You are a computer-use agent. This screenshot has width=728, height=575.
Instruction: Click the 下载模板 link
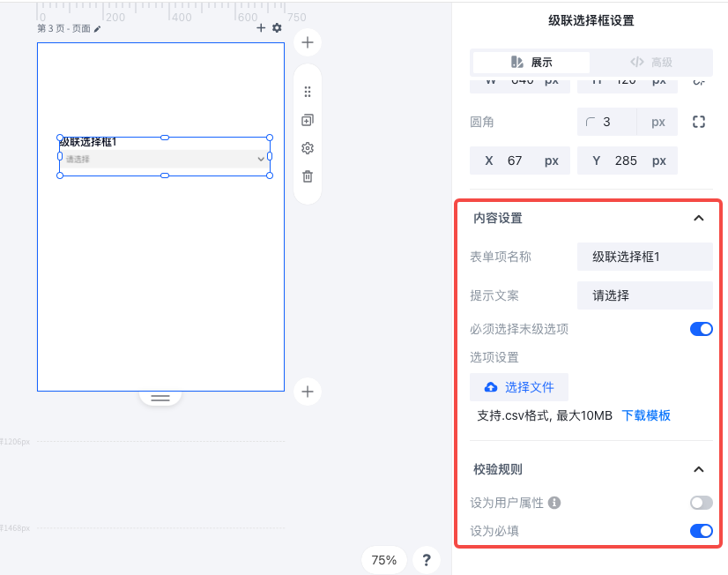pyautogui.click(x=646, y=415)
